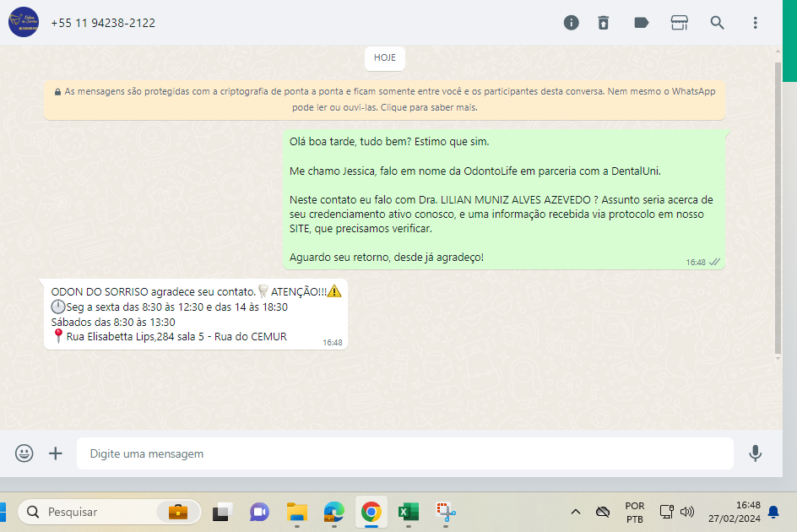Open Microsoft Edge from the taskbar
This screenshot has height=532, width=797.
click(x=334, y=512)
